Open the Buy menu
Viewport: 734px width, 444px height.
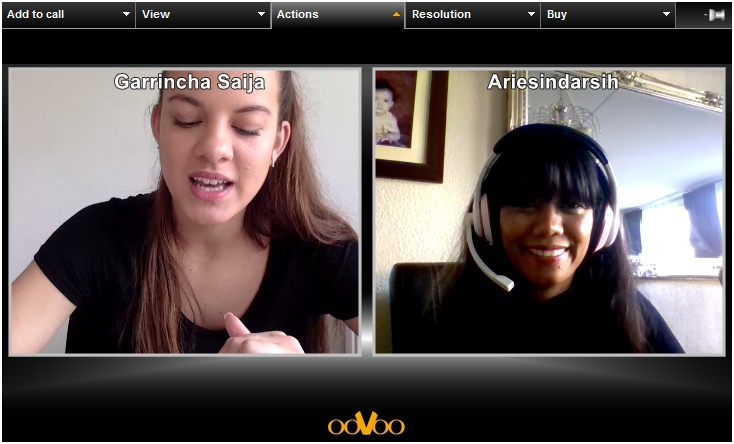[608, 15]
